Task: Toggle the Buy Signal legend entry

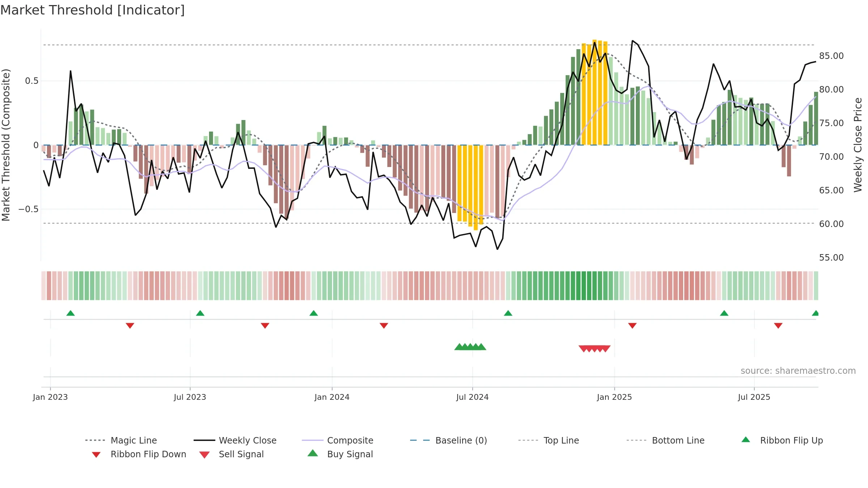Action: pos(340,454)
